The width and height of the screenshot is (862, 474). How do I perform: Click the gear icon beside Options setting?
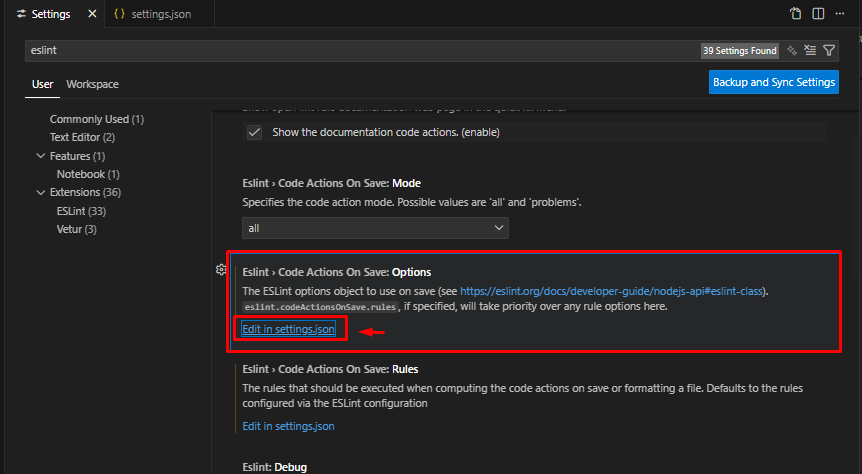tap(220, 270)
